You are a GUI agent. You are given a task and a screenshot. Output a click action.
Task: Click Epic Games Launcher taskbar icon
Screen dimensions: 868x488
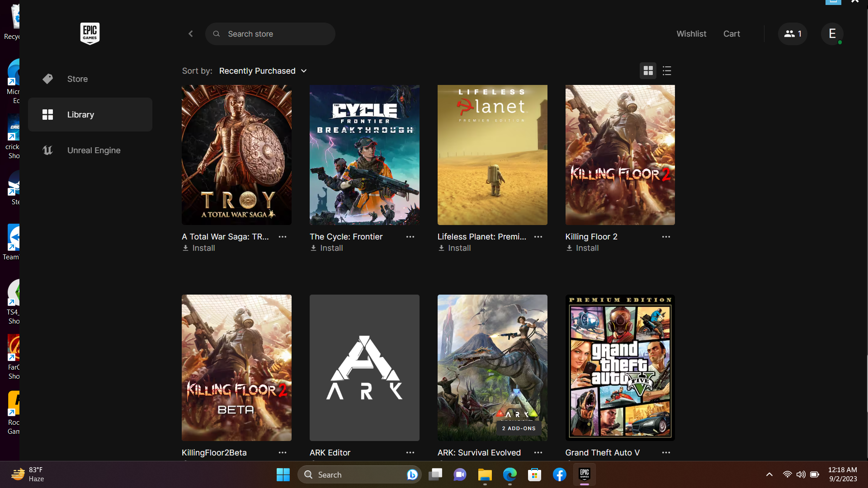click(x=585, y=475)
